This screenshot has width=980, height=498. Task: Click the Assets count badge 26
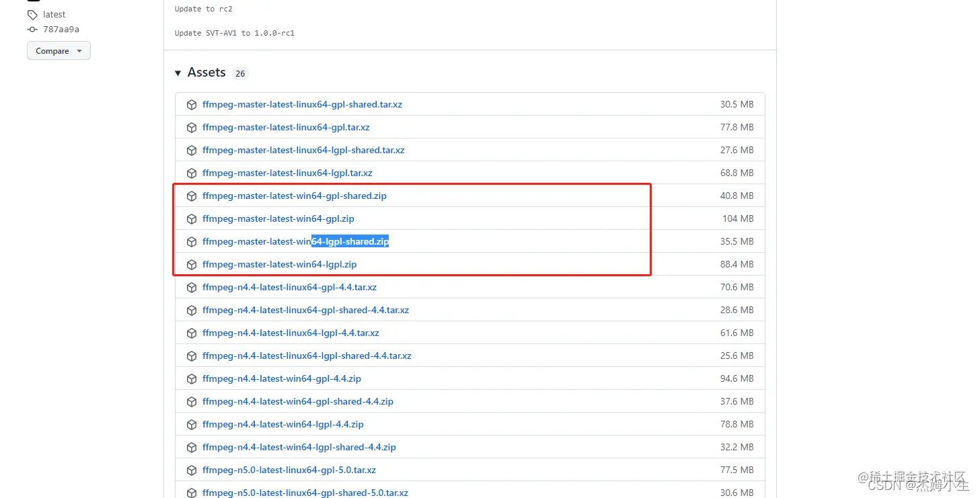tap(240, 73)
